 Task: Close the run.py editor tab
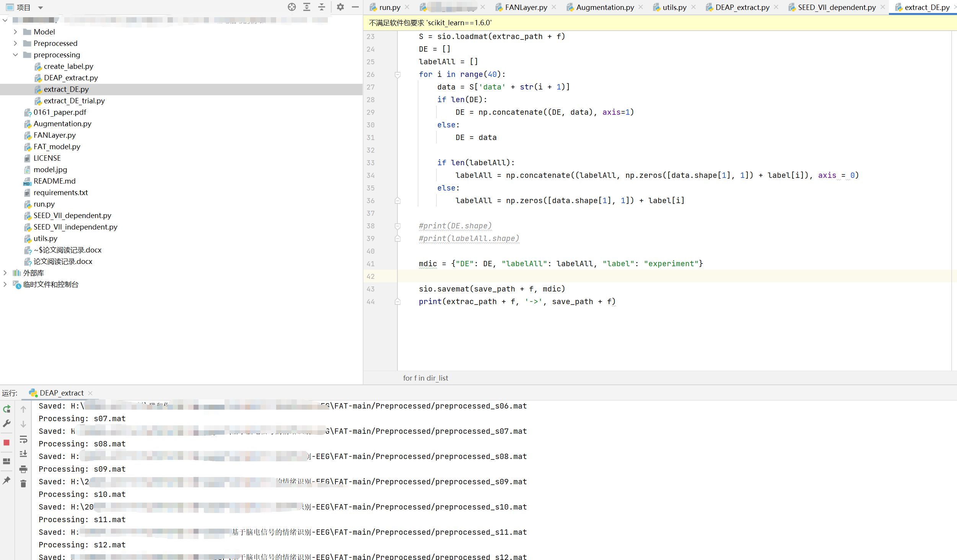(x=407, y=7)
